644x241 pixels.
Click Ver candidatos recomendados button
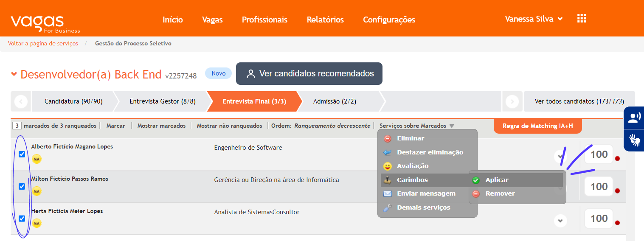[x=309, y=74]
